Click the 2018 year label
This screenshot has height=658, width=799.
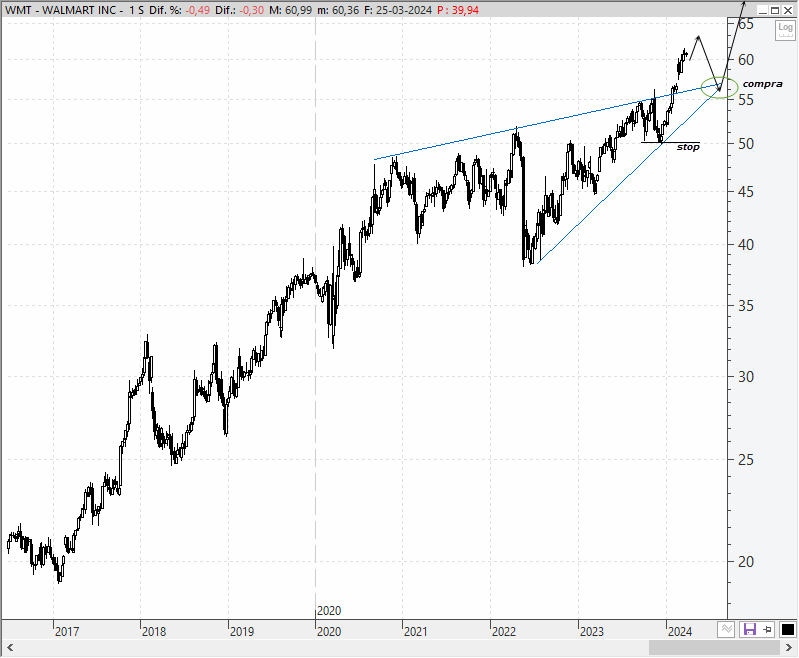154,632
